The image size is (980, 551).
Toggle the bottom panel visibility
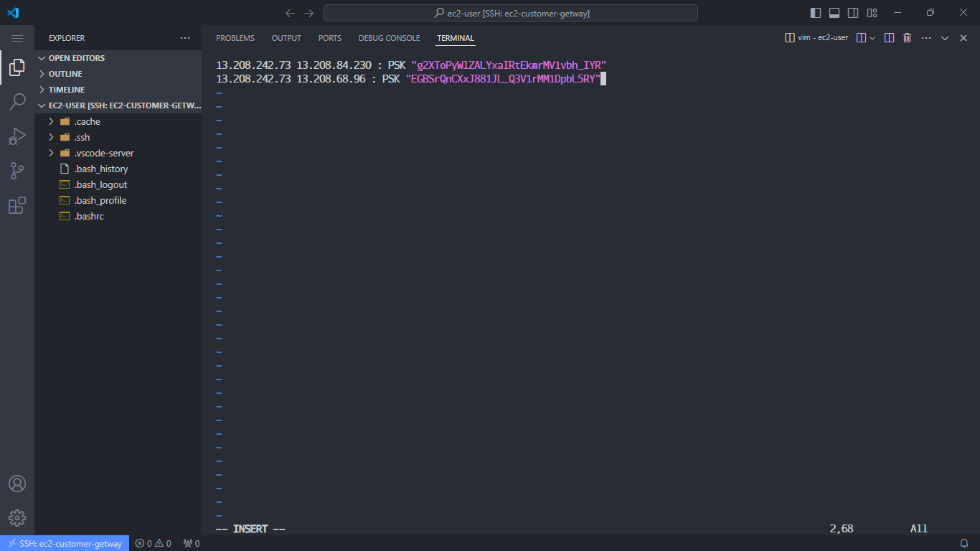pyautogui.click(x=834, y=12)
